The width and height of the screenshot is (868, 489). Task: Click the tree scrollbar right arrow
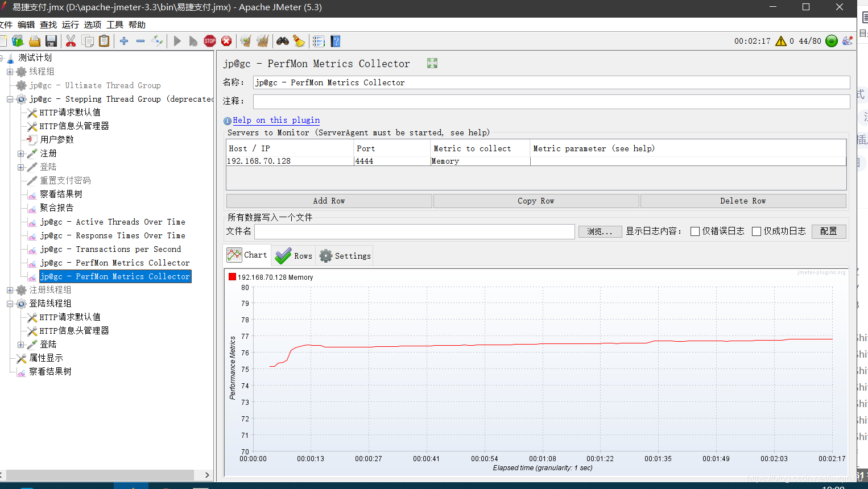click(207, 475)
